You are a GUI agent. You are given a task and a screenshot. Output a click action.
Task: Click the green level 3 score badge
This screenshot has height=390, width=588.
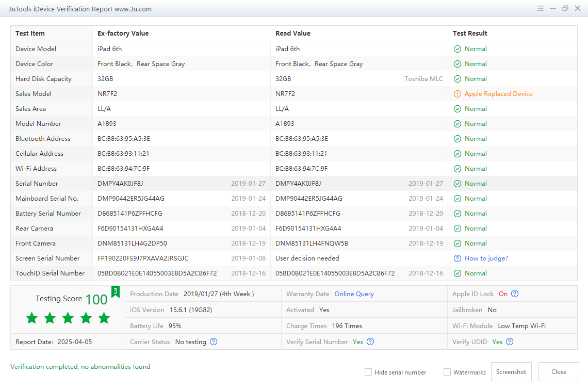[116, 292]
